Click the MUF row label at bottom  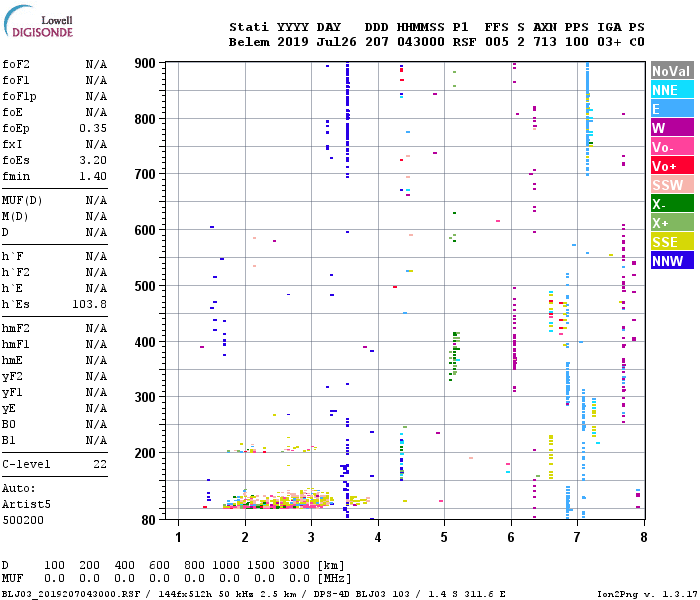coord(12,578)
